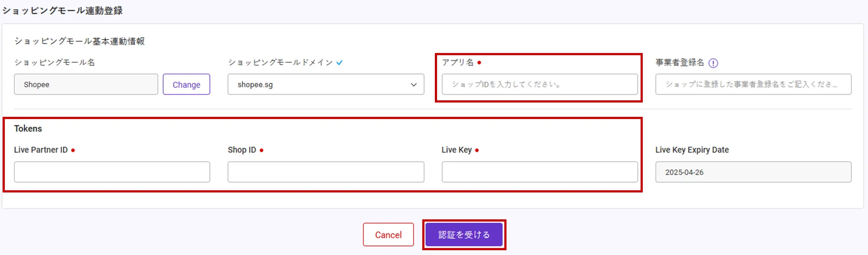Click the blue checkmark next to ショッピングモールドメイン
This screenshot has height=255, width=868.
tap(339, 63)
